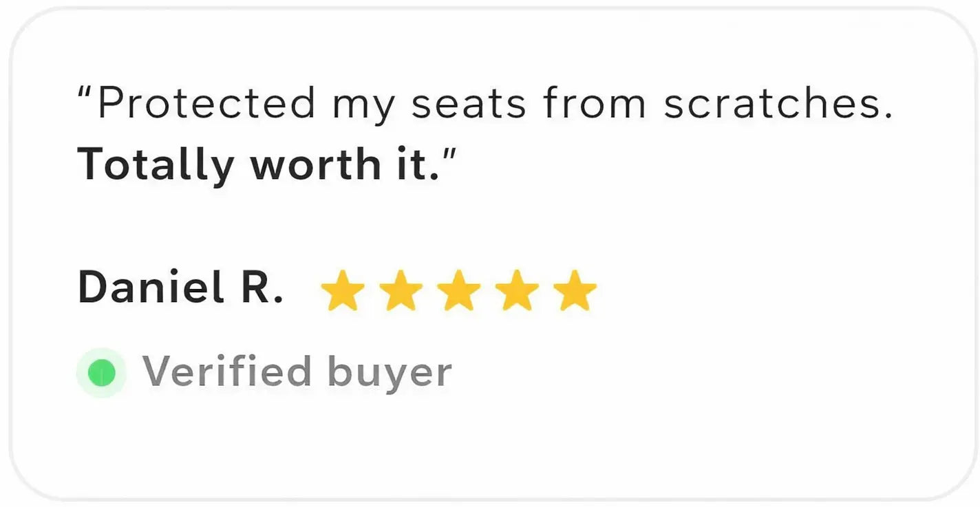Click the word "buyer" in gray text

click(390, 374)
